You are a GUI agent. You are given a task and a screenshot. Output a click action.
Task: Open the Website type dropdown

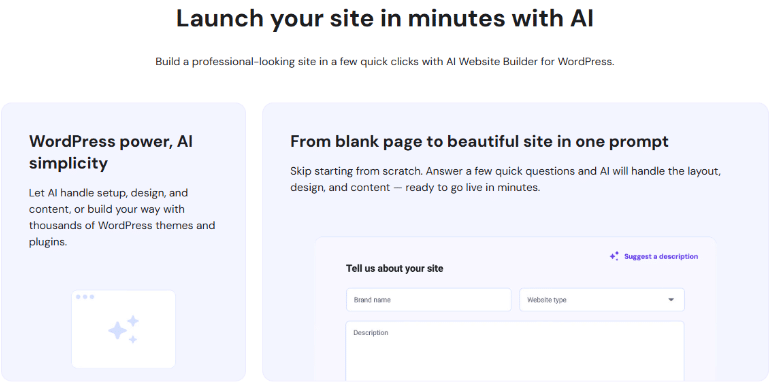point(601,300)
